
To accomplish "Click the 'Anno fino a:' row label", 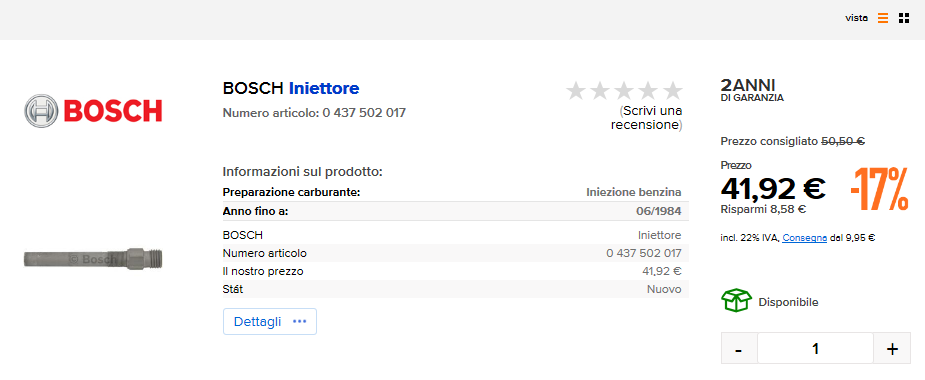I will click(x=255, y=211).
